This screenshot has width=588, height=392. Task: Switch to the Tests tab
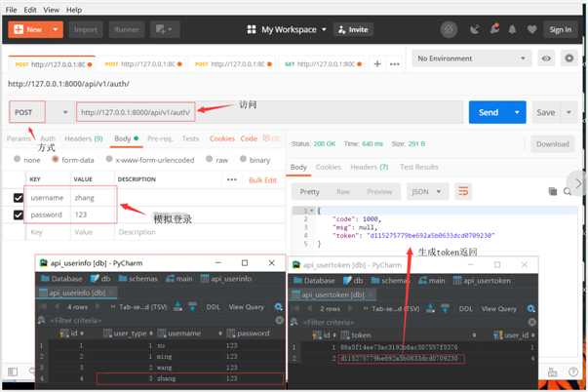pyautogui.click(x=190, y=138)
